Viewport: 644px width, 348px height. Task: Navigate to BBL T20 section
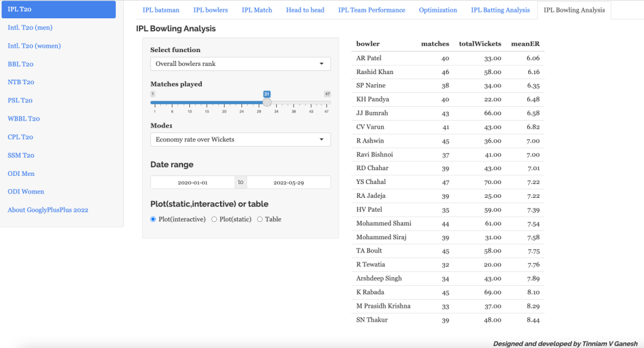point(21,64)
